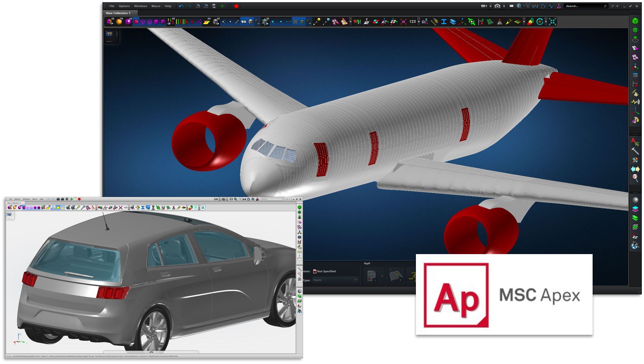The width and height of the screenshot is (644, 364).
Task: Click the save disk icon in the top toolbar
Action: [214, 6]
